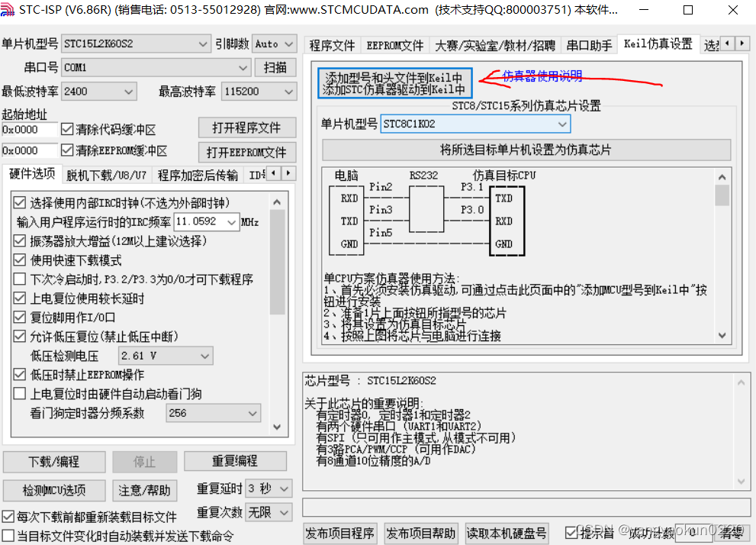Viewport: 756px width, 545px height.
Task: Click 打开程序文件 button
Action: click(x=247, y=127)
